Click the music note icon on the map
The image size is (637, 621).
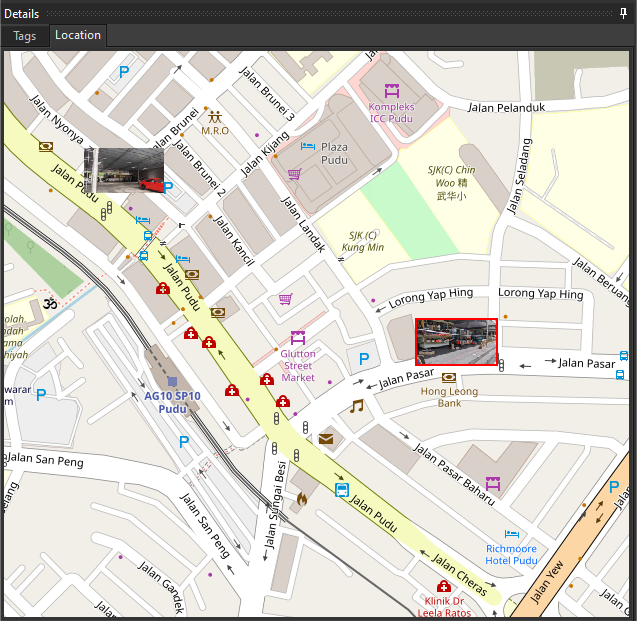[x=356, y=406]
